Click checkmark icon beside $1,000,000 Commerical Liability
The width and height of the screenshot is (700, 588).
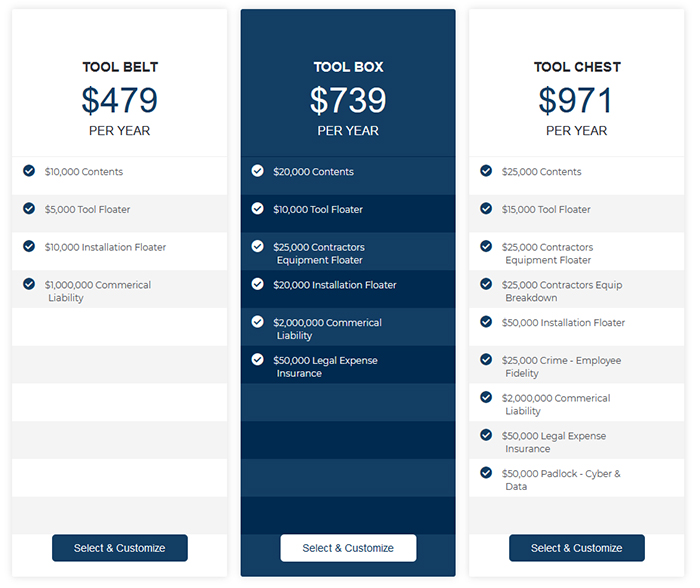click(29, 284)
